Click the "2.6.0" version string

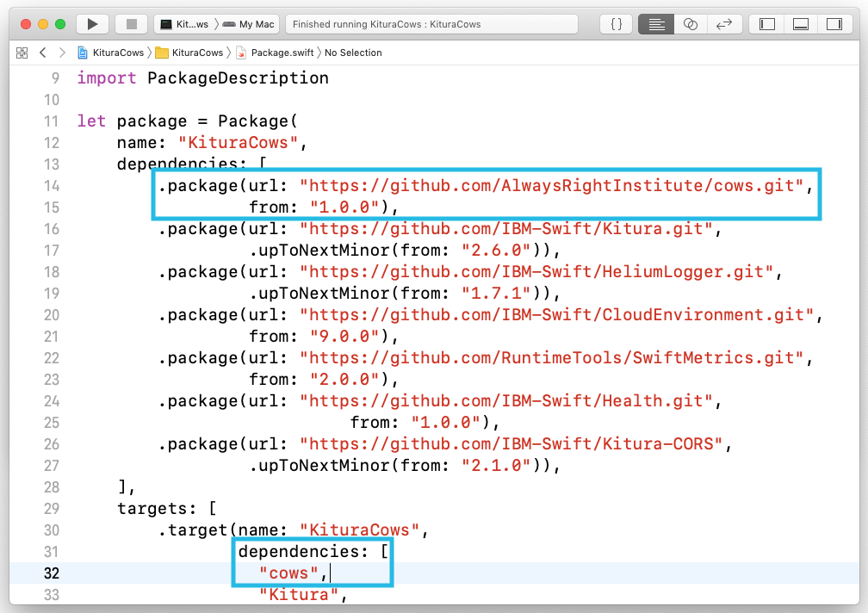pos(497,251)
